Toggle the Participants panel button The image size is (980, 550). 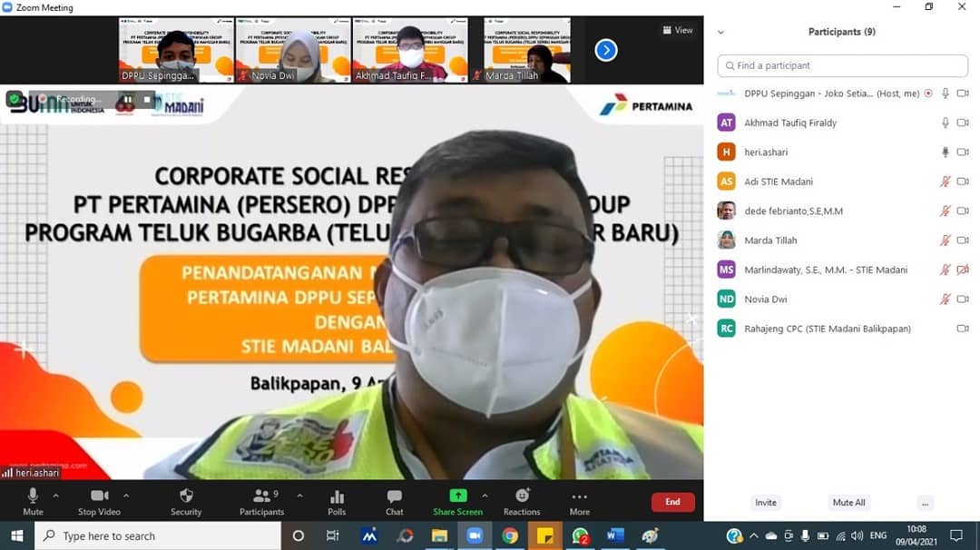coord(262,502)
